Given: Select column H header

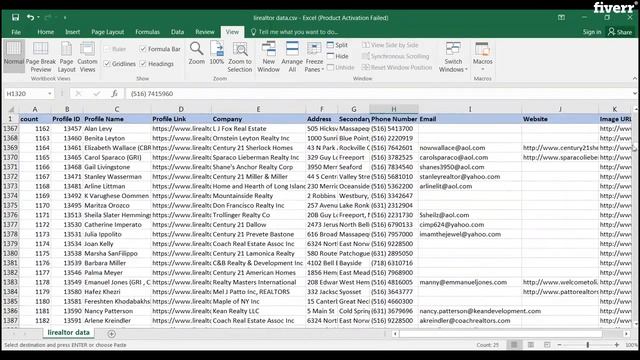Looking at the screenshot, I should pyautogui.click(x=394, y=109).
